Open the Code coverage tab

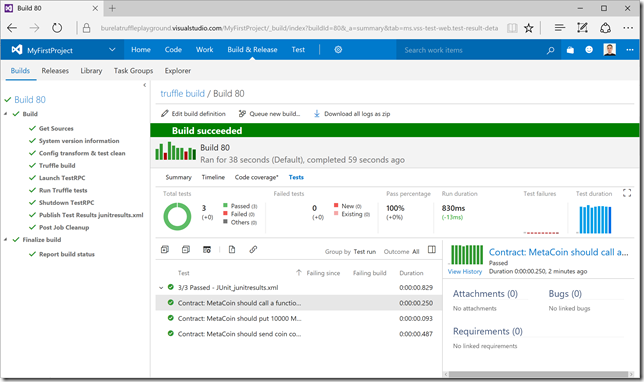pos(256,177)
